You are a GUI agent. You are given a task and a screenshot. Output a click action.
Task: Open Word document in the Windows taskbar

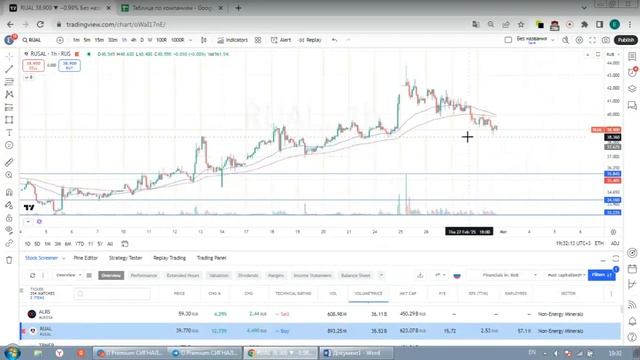click(x=356, y=353)
